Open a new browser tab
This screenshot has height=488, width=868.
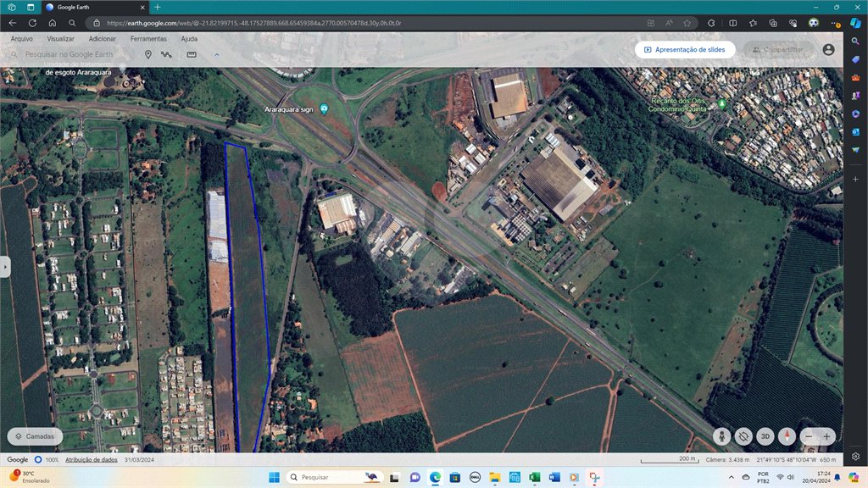[157, 7]
